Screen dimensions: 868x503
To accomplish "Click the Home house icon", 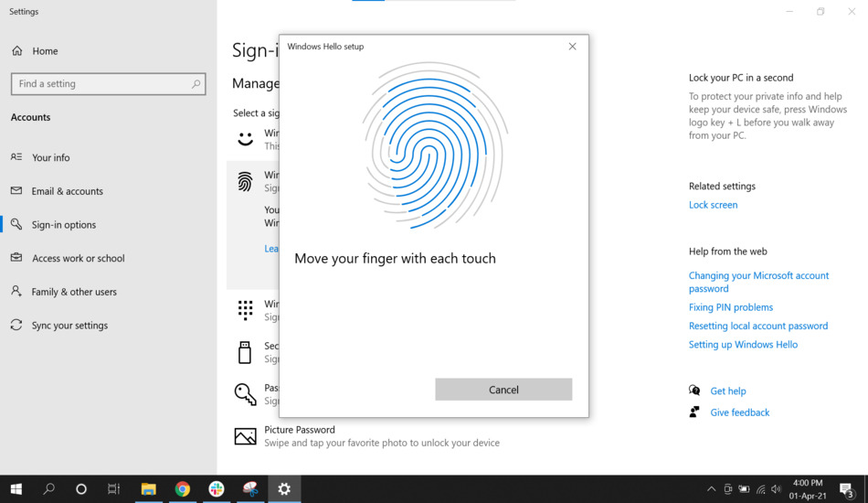I will (17, 51).
